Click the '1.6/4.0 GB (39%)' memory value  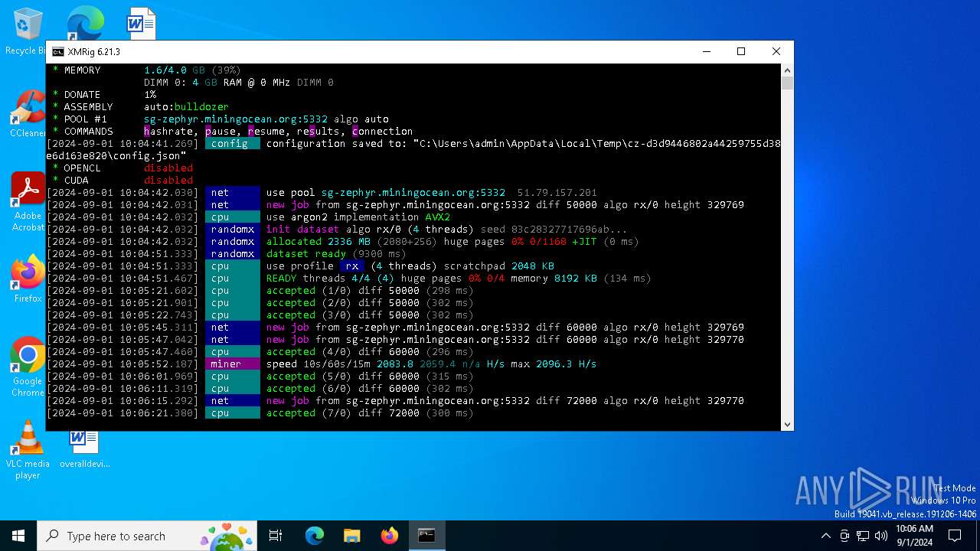[192, 70]
